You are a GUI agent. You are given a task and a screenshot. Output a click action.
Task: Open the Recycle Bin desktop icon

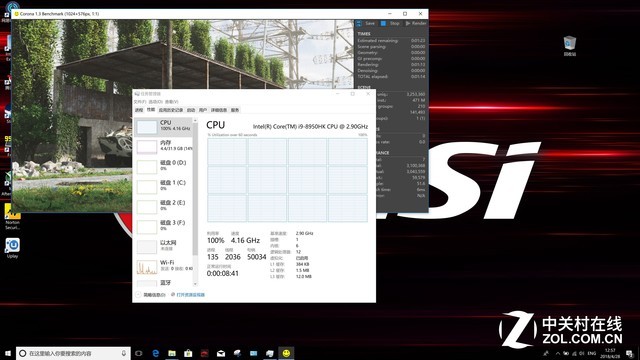[x=570, y=46]
